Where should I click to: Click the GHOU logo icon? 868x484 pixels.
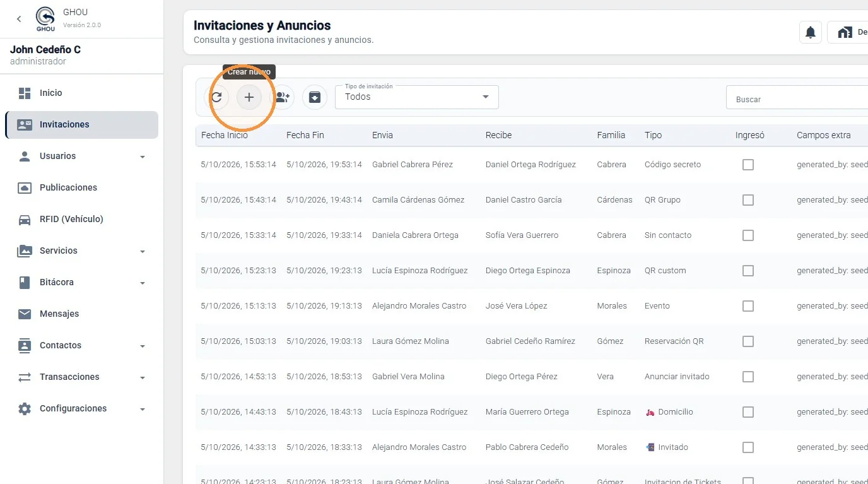click(45, 19)
